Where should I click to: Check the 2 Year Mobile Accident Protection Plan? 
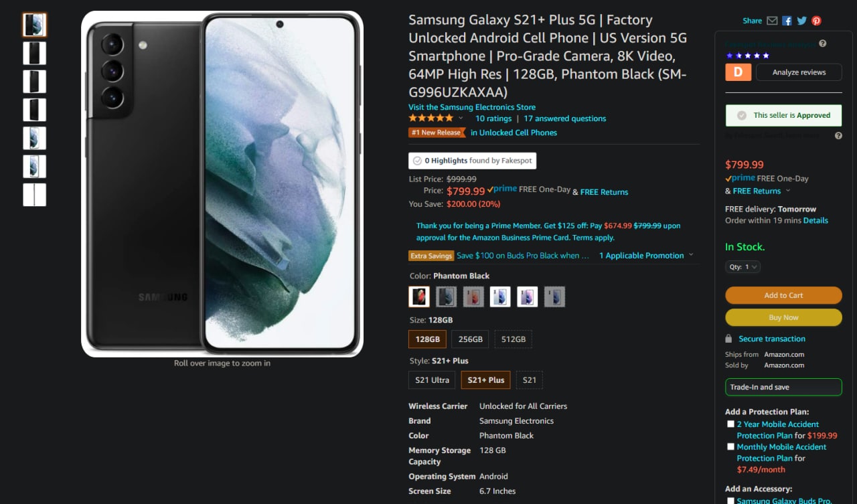tap(730, 424)
